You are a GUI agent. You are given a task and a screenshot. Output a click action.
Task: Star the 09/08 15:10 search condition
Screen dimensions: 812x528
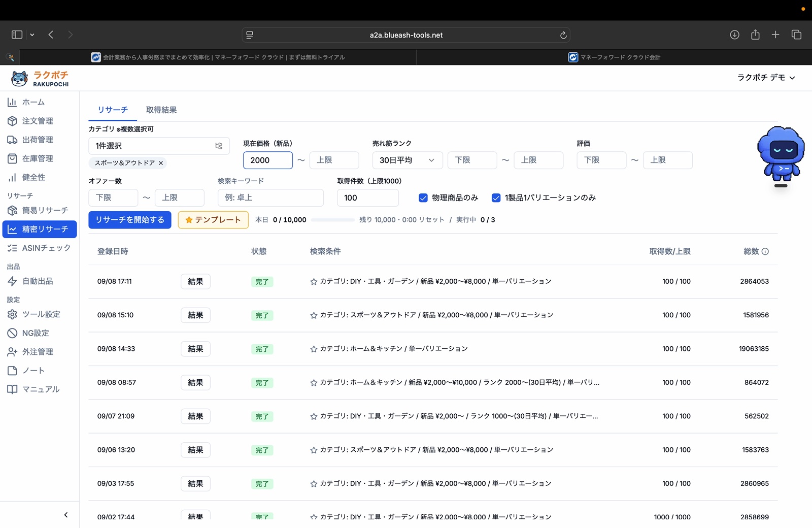coord(314,315)
